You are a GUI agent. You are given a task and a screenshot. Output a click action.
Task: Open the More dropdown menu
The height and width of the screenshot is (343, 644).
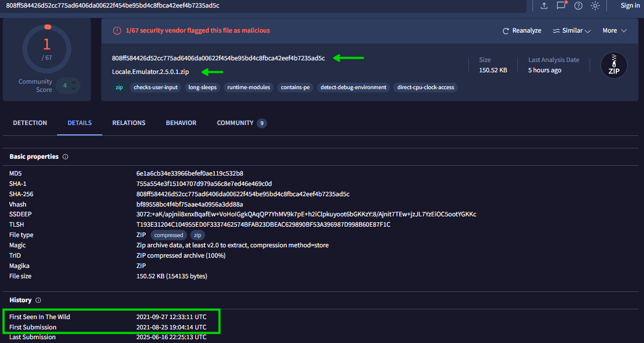pos(614,31)
